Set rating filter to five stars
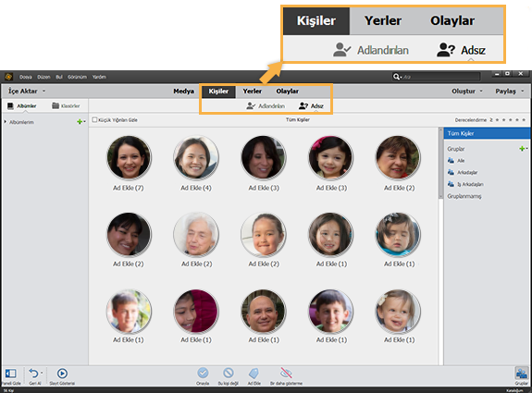Screen dimensions: 532x393 [524, 119]
